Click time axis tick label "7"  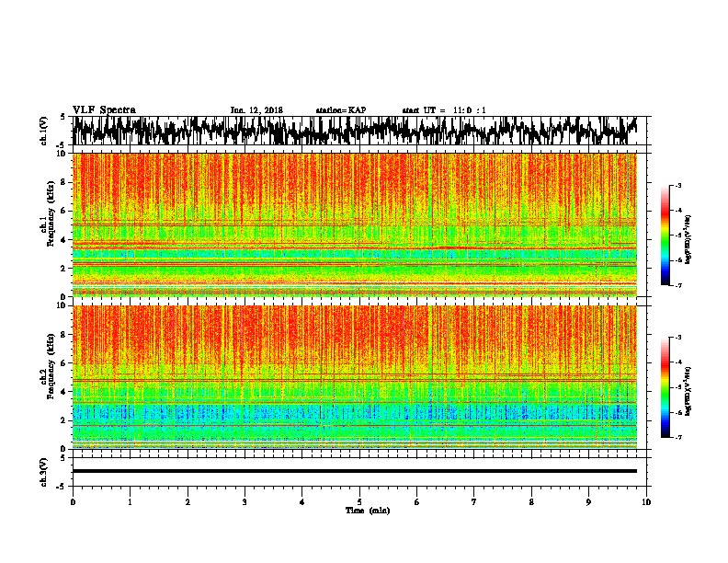(x=474, y=502)
